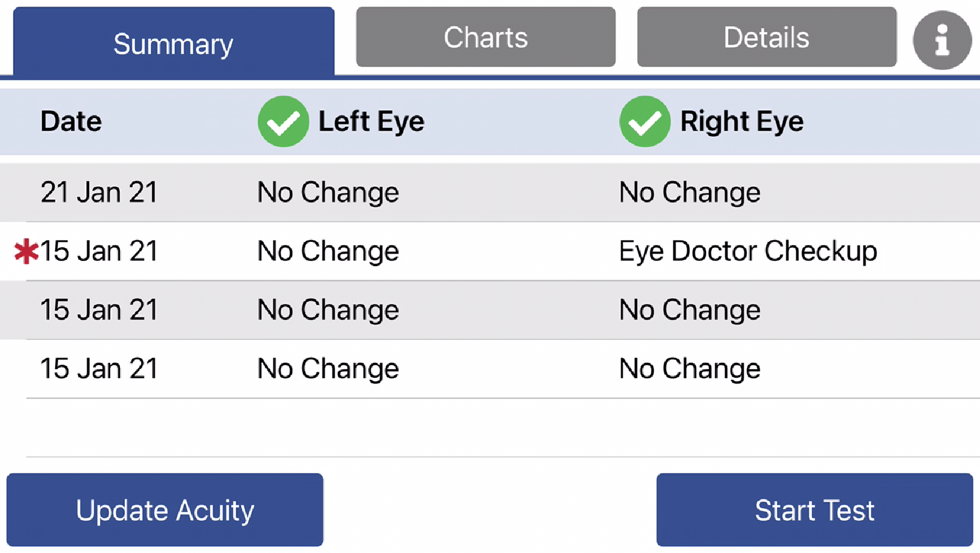Tap the circular information badge top right
The width and height of the screenshot is (980, 553).
click(942, 39)
